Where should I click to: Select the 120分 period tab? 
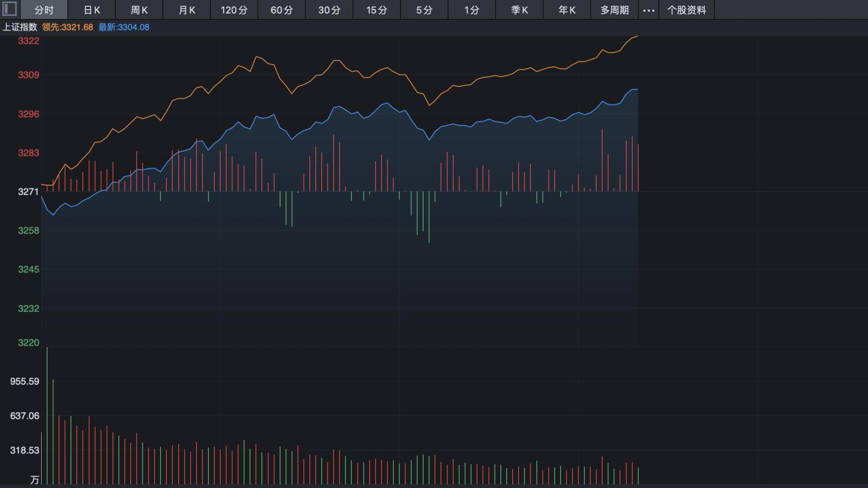(234, 10)
